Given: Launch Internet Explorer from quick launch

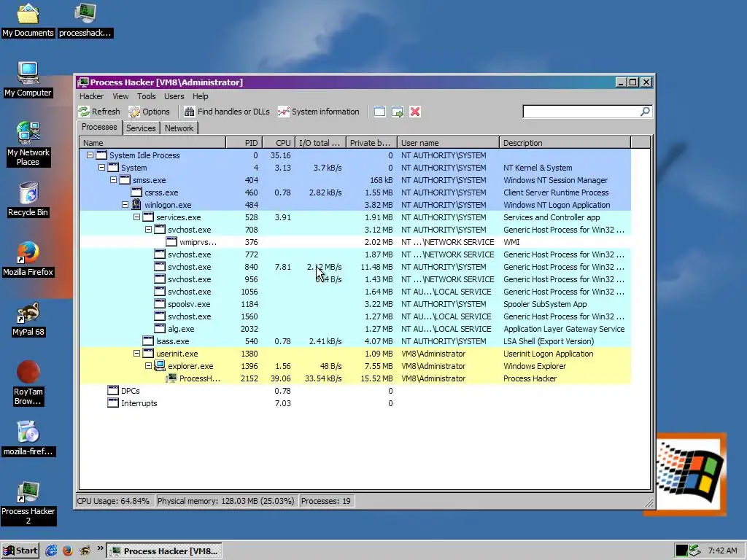Looking at the screenshot, I should (x=51, y=551).
